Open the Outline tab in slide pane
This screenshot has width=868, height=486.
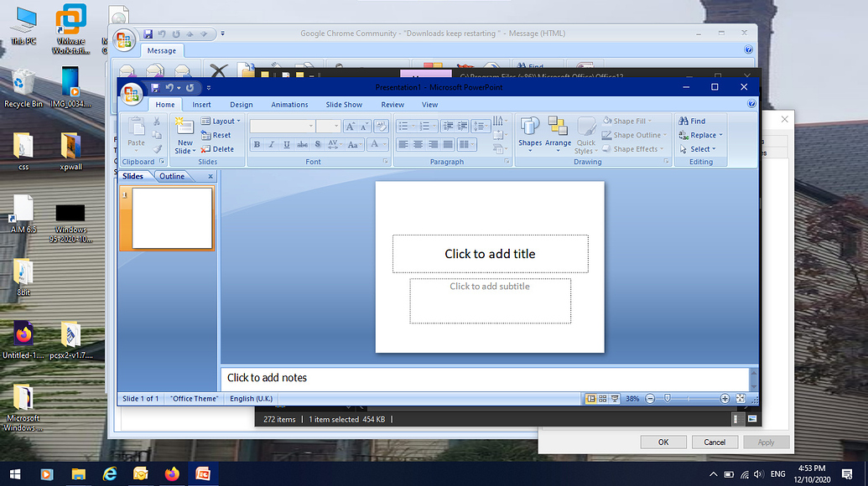pos(171,176)
